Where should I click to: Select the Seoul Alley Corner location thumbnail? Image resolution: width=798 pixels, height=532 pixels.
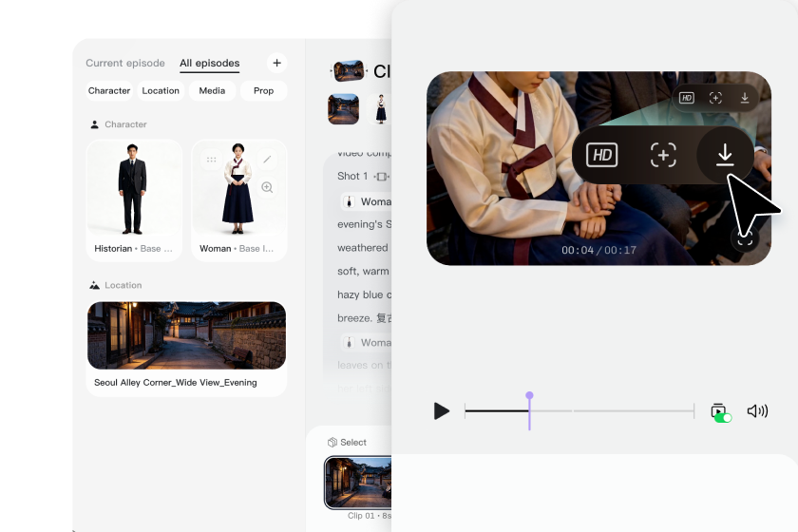click(x=187, y=335)
